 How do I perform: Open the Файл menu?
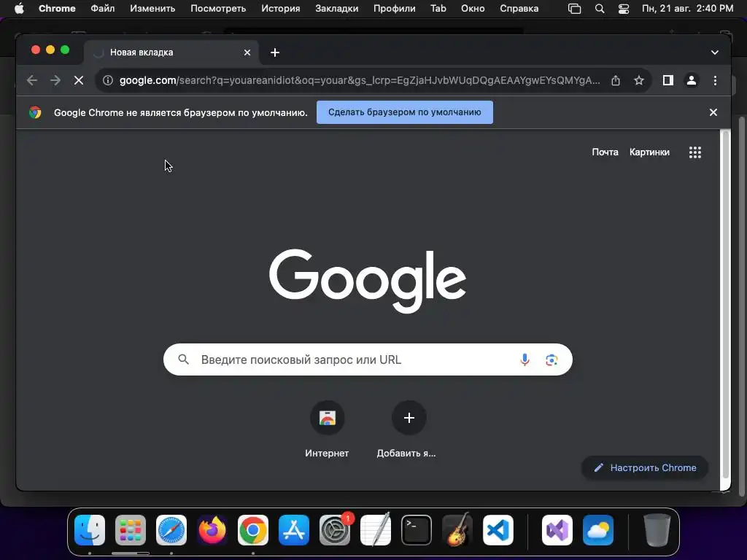[x=102, y=9]
